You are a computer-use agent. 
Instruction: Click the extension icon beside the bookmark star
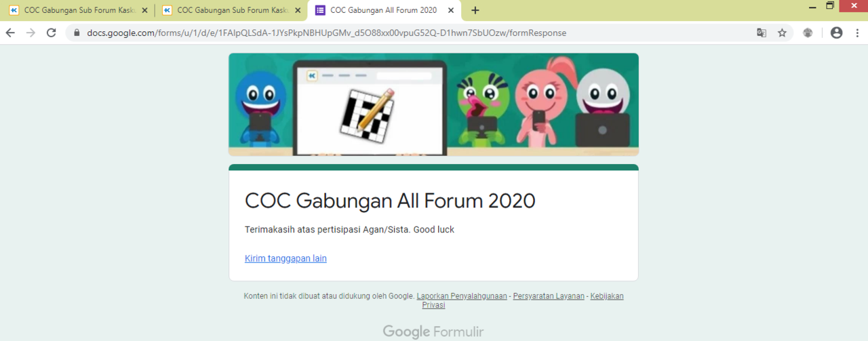coord(808,33)
